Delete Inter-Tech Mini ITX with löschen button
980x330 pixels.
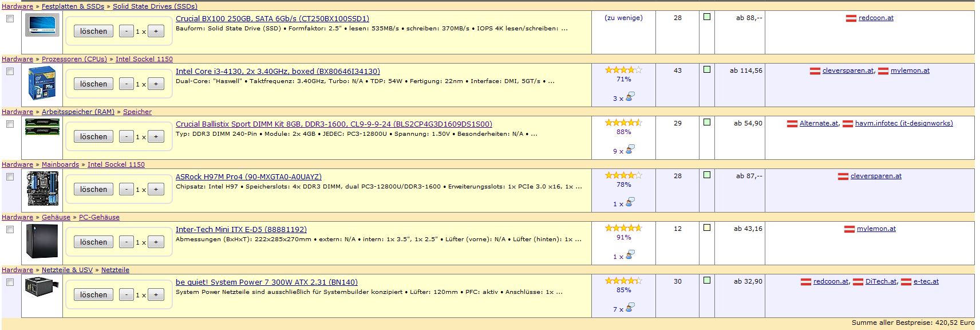tap(93, 242)
